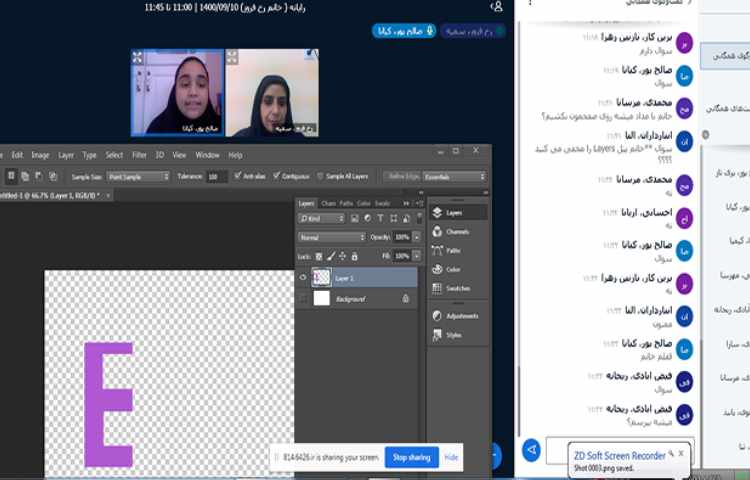Click the lock transparent pixels icon
The width and height of the screenshot is (750, 480).
point(321,256)
